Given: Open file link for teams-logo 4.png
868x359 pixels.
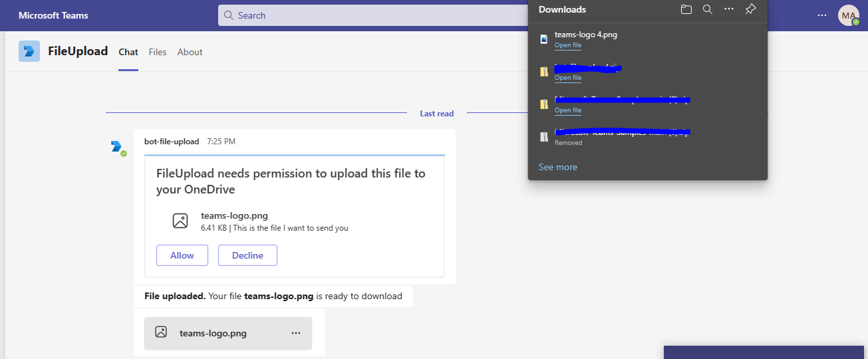Looking at the screenshot, I should click(x=568, y=45).
